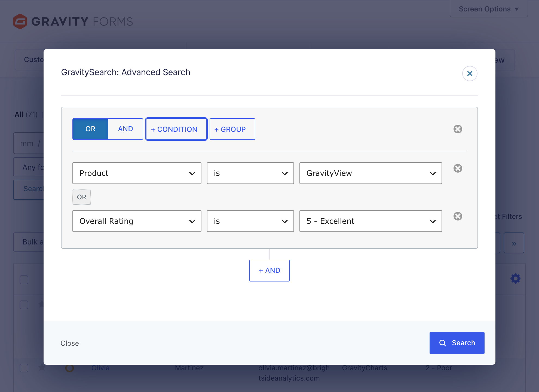Image resolution: width=539 pixels, height=392 pixels.
Task: Remove the Overall Rating condition row
Action: 458,216
